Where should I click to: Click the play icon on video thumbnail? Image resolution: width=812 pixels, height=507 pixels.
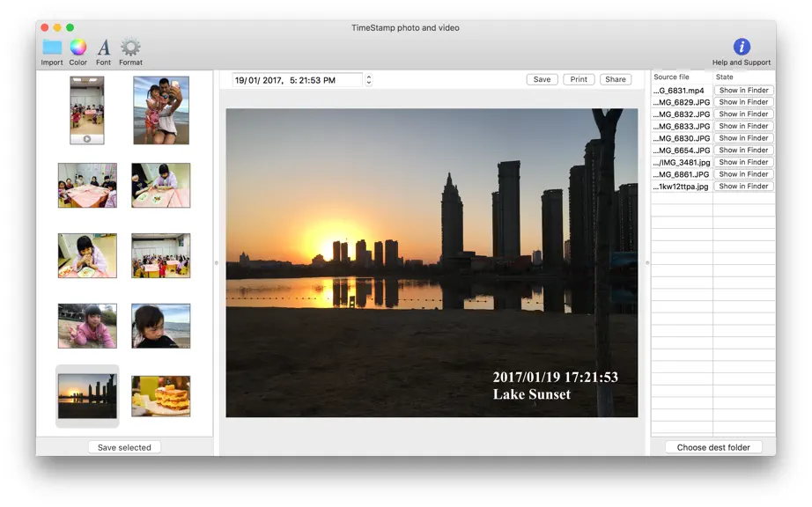87,139
